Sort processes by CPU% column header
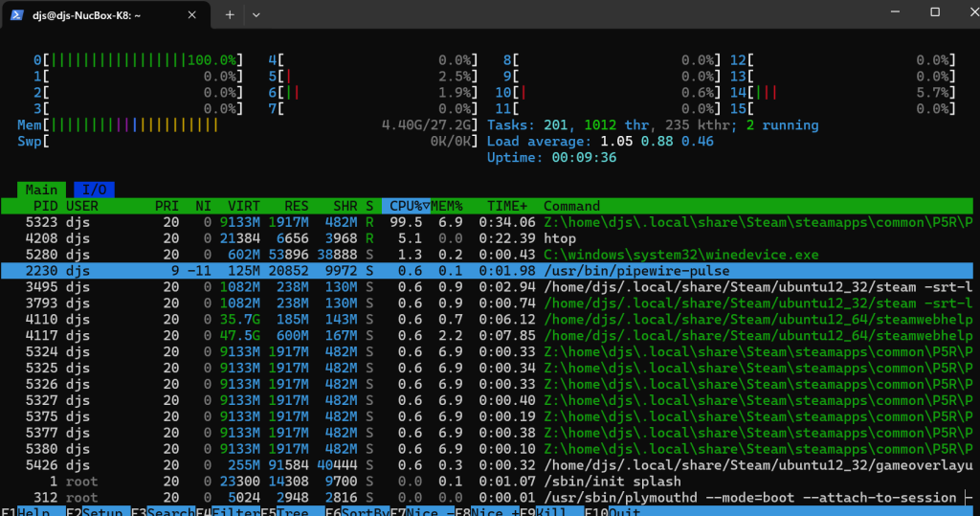 pyautogui.click(x=406, y=206)
